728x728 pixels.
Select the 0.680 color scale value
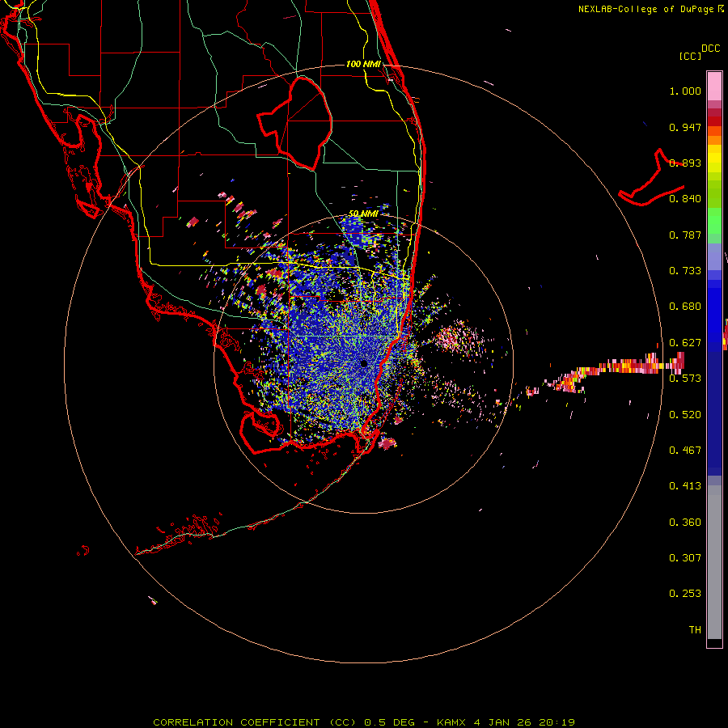click(685, 307)
